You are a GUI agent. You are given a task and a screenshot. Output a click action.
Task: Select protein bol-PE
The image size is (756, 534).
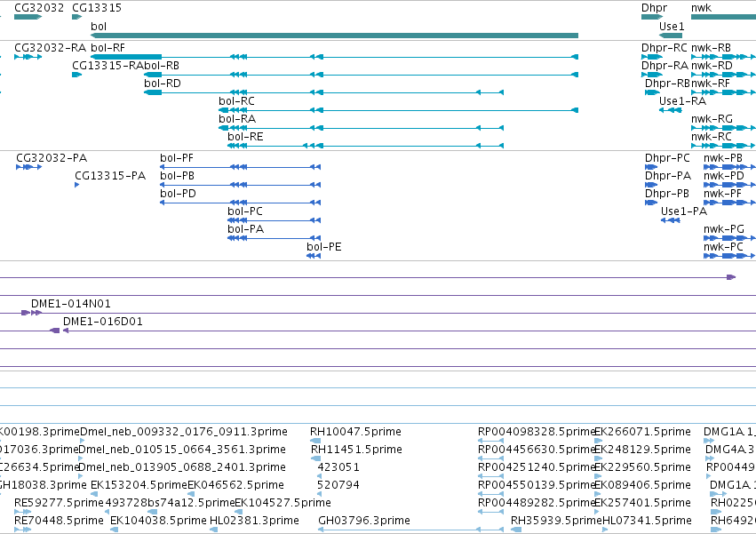tap(314, 256)
